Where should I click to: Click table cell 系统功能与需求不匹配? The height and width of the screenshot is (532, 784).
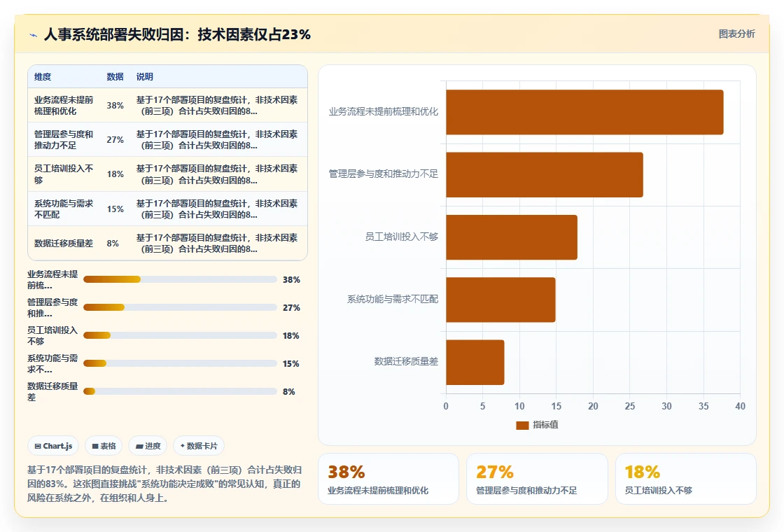[x=64, y=209]
